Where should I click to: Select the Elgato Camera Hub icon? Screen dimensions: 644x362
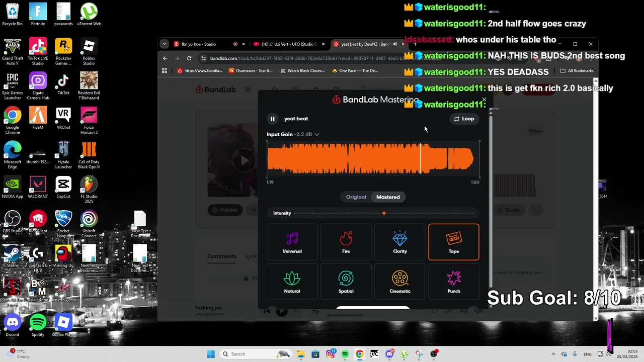point(38,86)
